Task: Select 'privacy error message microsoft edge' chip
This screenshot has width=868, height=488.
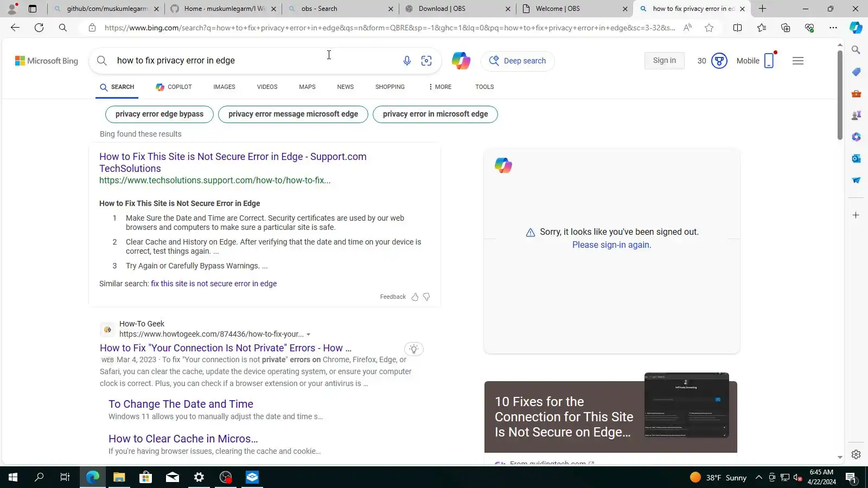Action: (293, 114)
